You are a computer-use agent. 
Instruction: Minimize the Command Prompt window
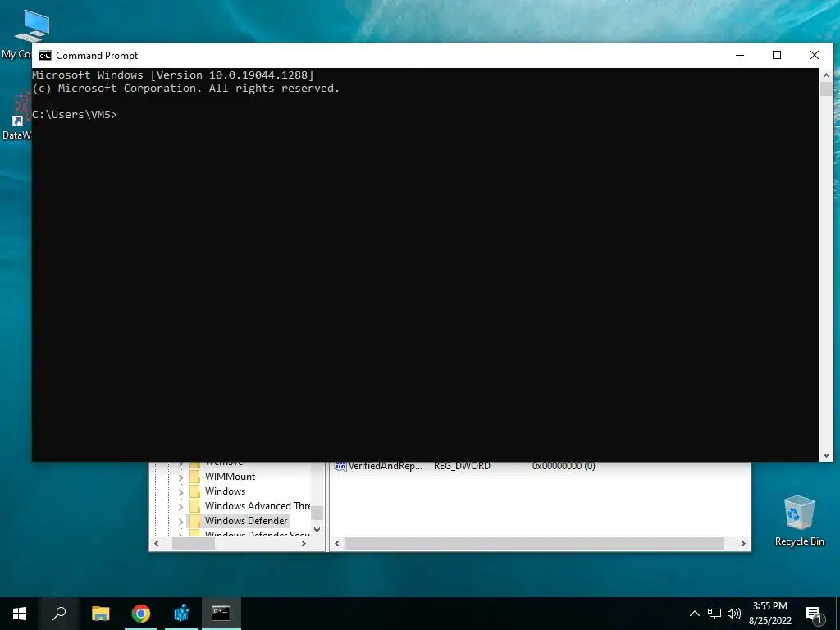point(740,55)
